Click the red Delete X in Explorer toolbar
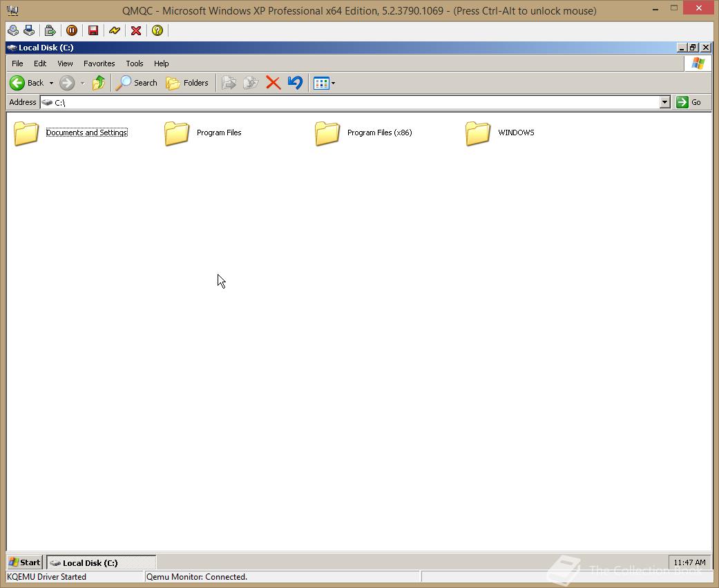The width and height of the screenshot is (719, 588). coord(274,83)
